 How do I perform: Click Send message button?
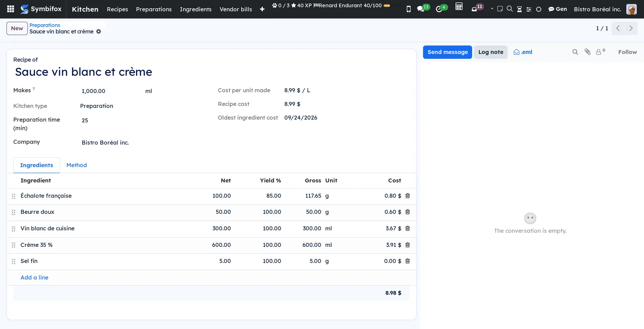pyautogui.click(x=448, y=52)
